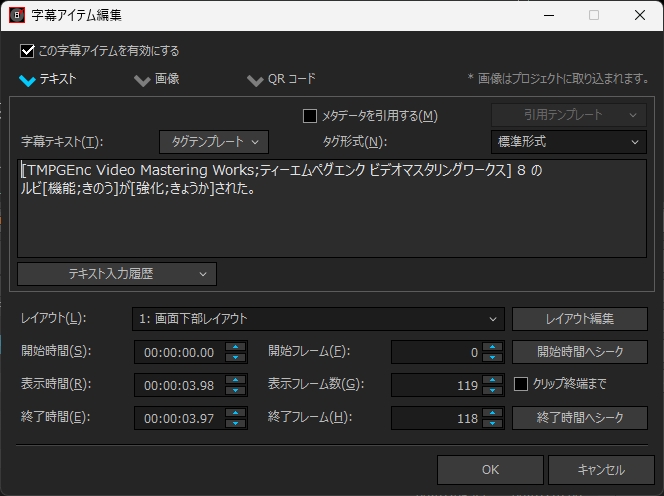Open the タグ形式 標準形式 combo box
The width and height of the screenshot is (664, 496).
(x=569, y=142)
